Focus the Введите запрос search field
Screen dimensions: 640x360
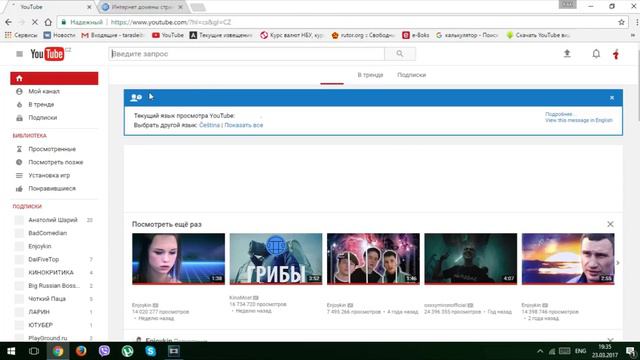pyautogui.click(x=247, y=53)
